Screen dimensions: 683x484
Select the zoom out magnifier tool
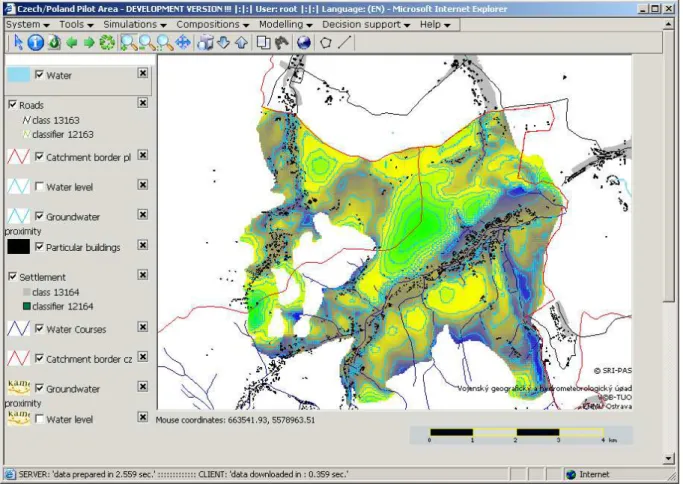(147, 42)
